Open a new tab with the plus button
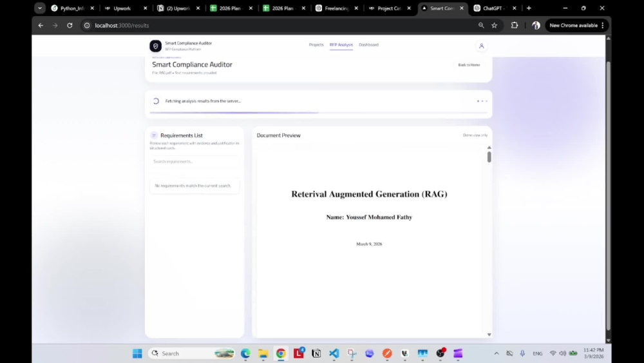The image size is (644, 363). pyautogui.click(x=529, y=8)
